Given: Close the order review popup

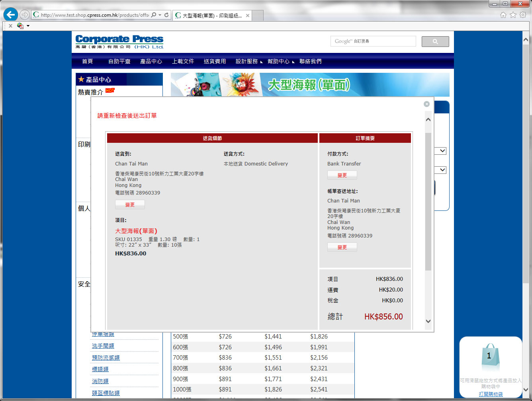Looking at the screenshot, I should (426, 104).
